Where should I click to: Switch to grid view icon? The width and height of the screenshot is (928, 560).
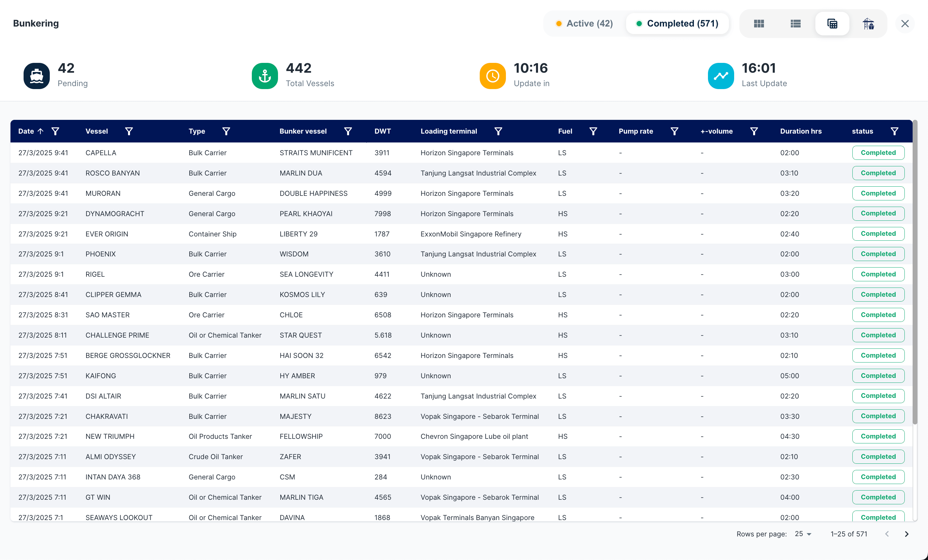pos(759,24)
